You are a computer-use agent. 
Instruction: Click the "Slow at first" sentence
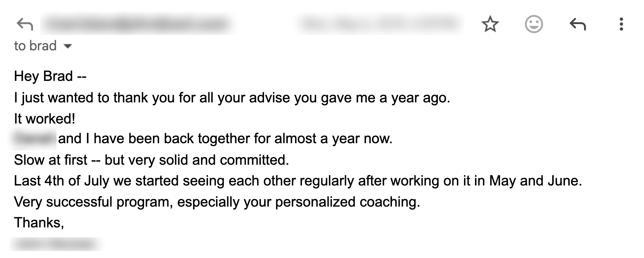pos(151,160)
